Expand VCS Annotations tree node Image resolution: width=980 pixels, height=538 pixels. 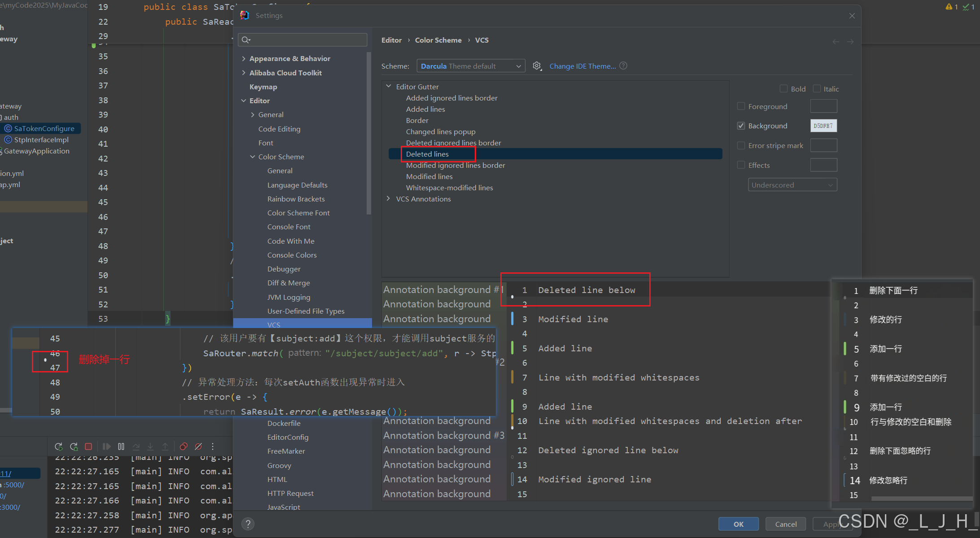(x=389, y=199)
